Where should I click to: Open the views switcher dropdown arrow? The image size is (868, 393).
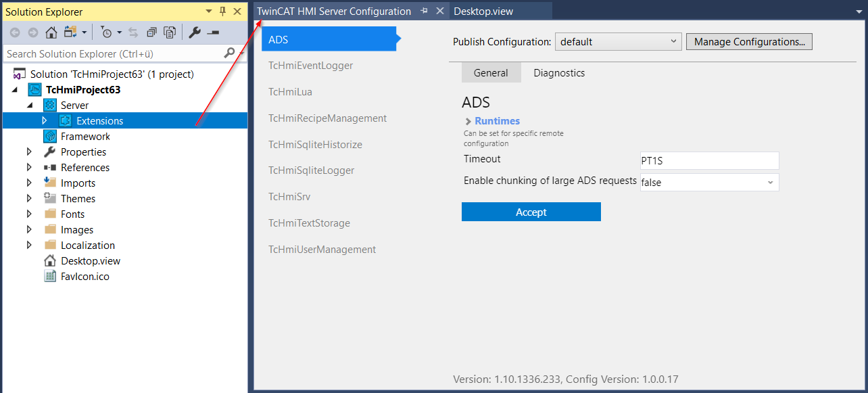point(84,32)
